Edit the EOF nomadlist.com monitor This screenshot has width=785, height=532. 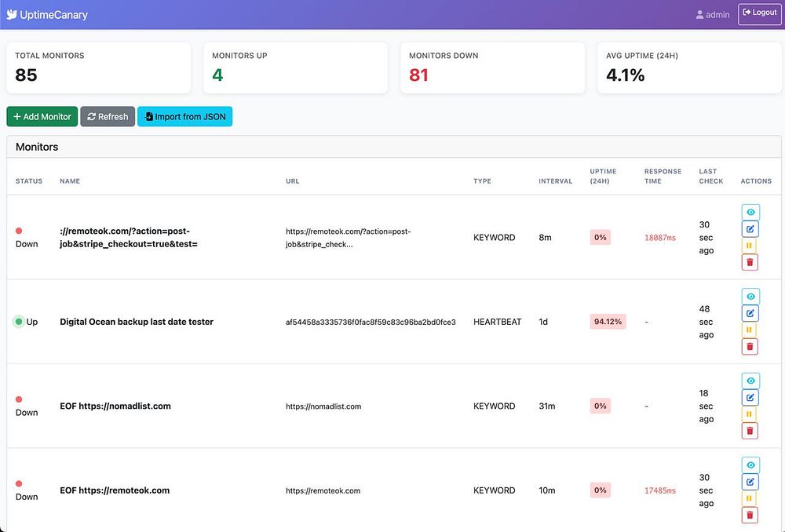click(750, 397)
